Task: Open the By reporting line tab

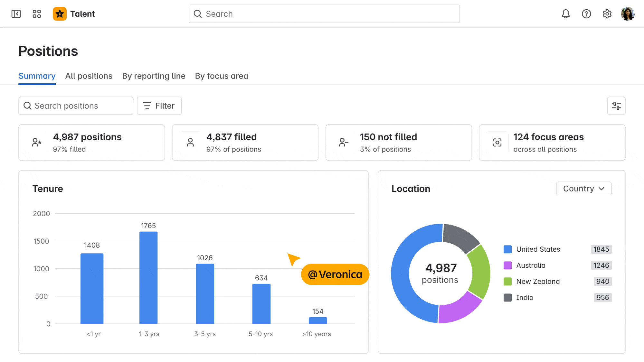Action: click(154, 76)
